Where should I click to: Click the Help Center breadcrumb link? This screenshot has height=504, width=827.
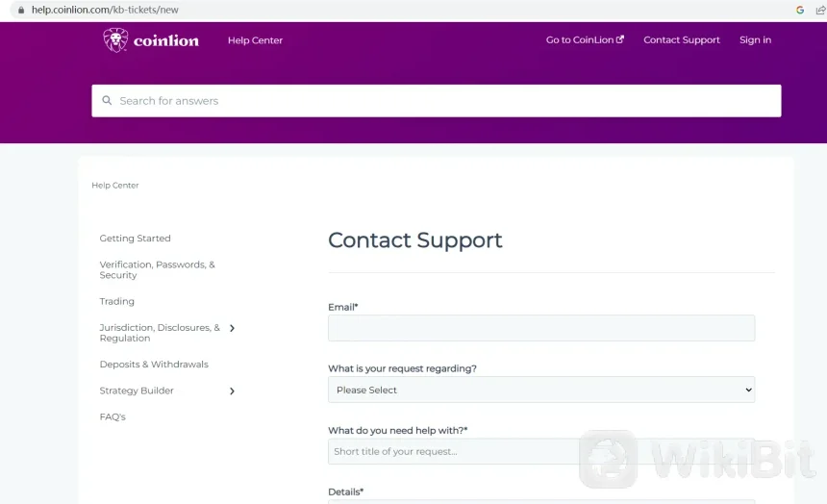(115, 186)
